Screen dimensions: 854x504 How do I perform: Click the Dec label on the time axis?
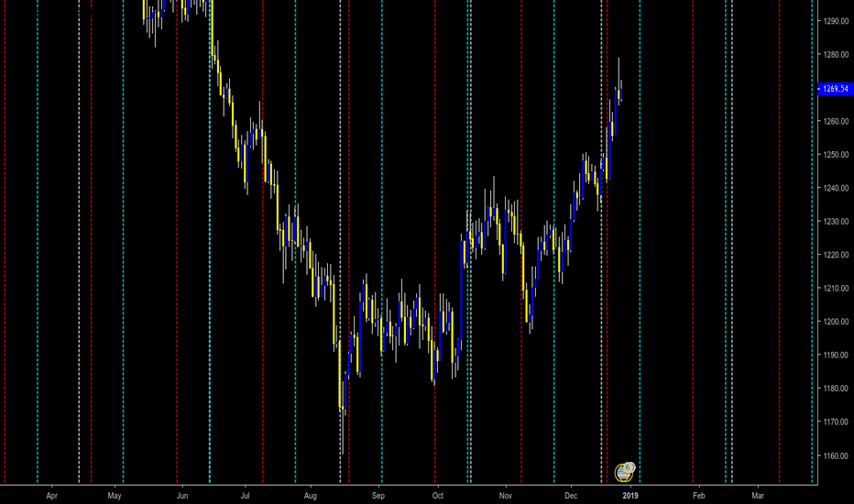click(571, 496)
